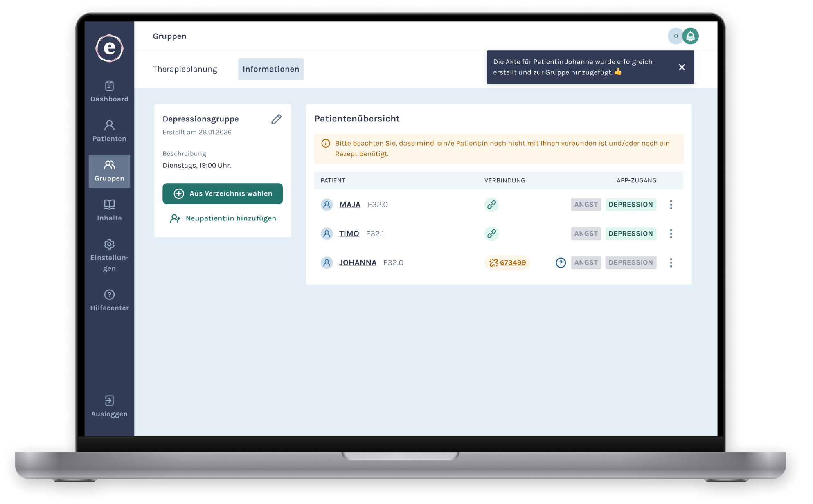This screenshot has width=813, height=504.
Task: Open Einstellungen settings in sidebar
Action: (x=109, y=255)
